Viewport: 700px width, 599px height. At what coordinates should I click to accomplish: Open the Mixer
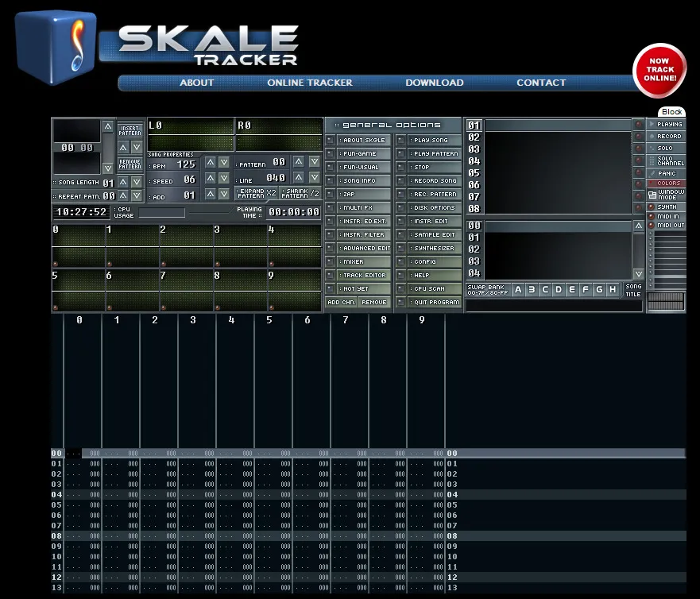[x=356, y=261]
